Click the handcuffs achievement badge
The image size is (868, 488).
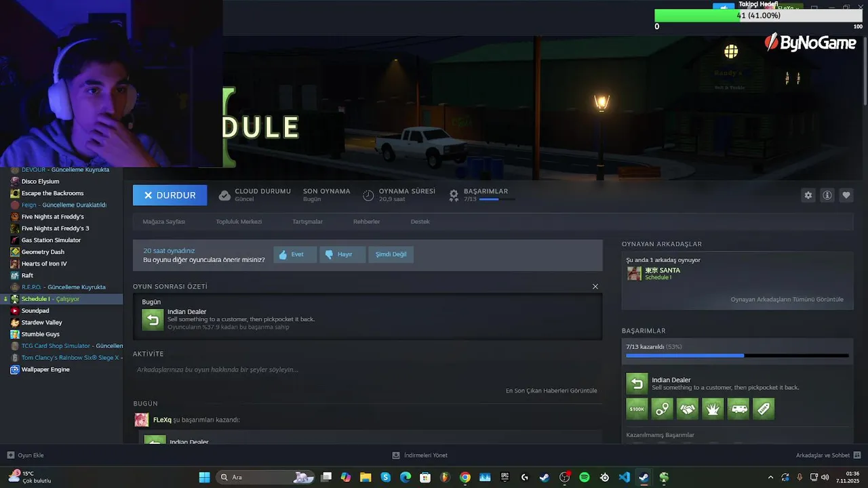[663, 409]
